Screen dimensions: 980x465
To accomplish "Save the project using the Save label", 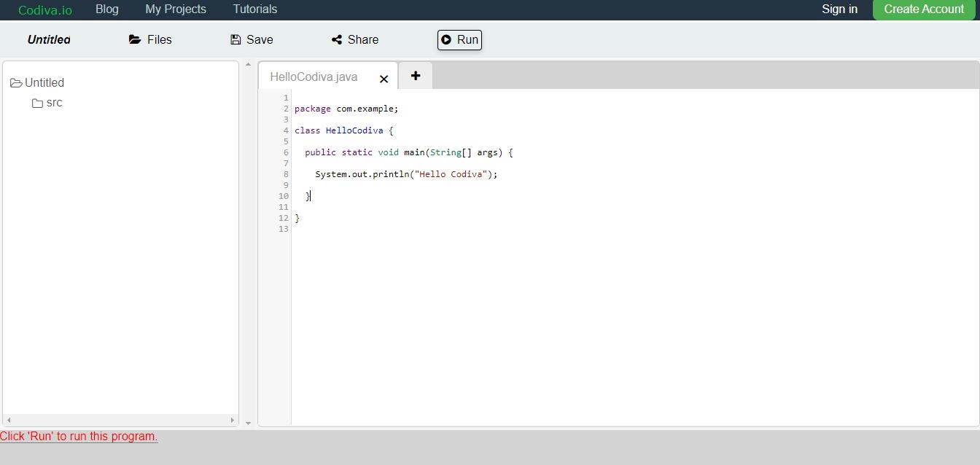I will tap(260, 40).
